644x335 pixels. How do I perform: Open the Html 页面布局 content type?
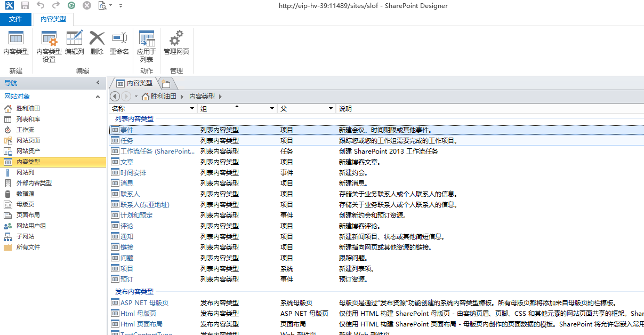[141, 324]
